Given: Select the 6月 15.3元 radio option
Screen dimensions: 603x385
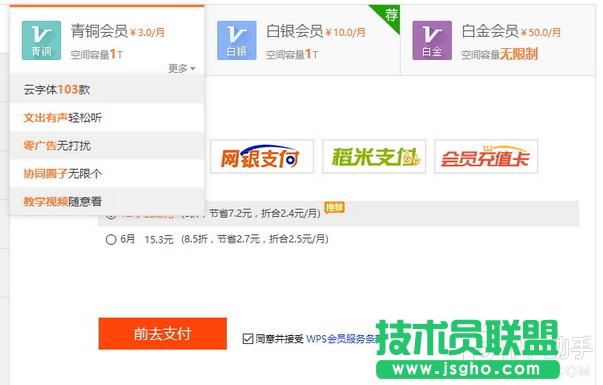Looking at the screenshot, I should (111, 240).
